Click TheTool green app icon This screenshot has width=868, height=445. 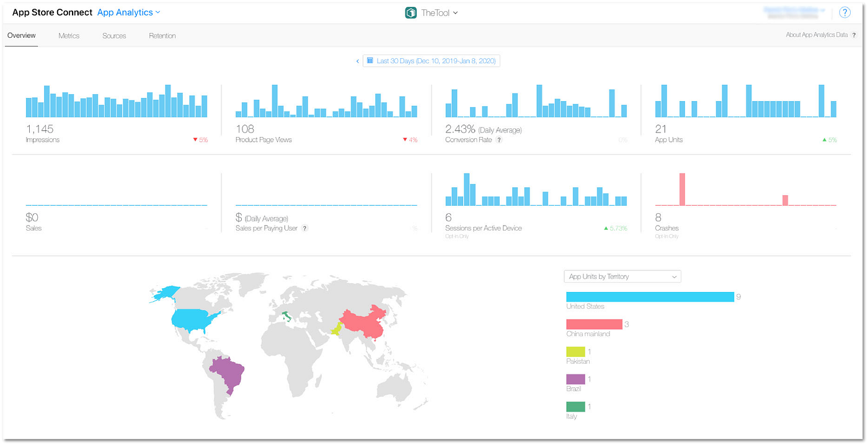tap(410, 12)
